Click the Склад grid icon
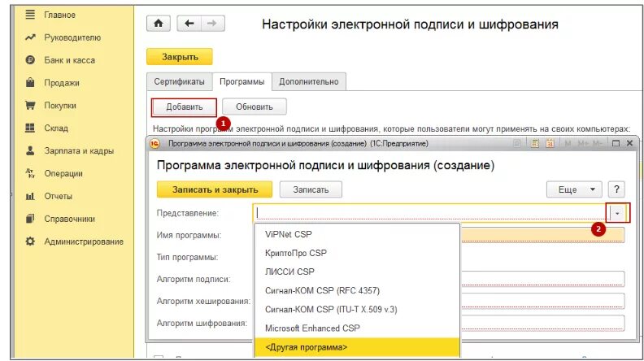The height and width of the screenshot is (361, 644). coord(30,128)
